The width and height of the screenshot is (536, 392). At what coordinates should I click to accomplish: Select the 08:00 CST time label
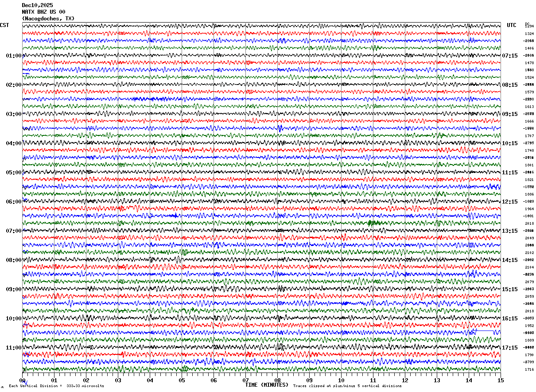(x=14, y=260)
